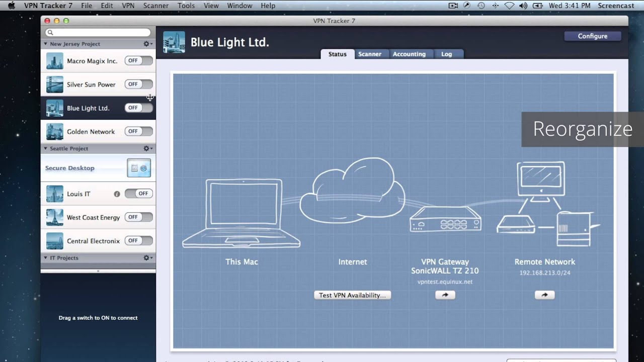Screen dimensions: 644x362
Task: Switch to the Log tab
Action: 447,54
